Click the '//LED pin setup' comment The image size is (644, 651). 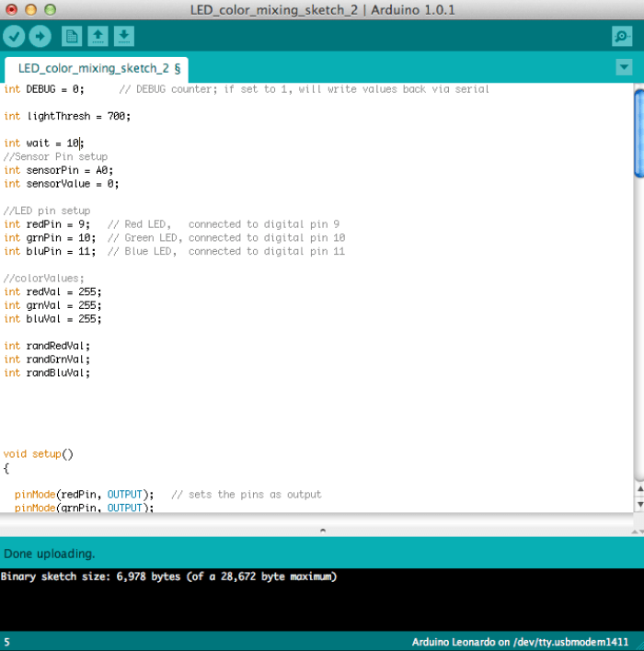[47, 211]
